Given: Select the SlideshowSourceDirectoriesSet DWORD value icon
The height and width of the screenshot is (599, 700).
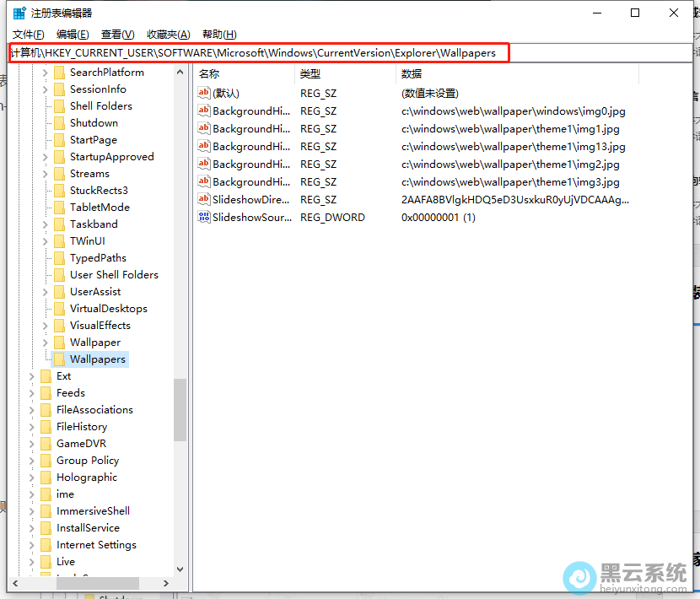Looking at the screenshot, I should point(204,218).
